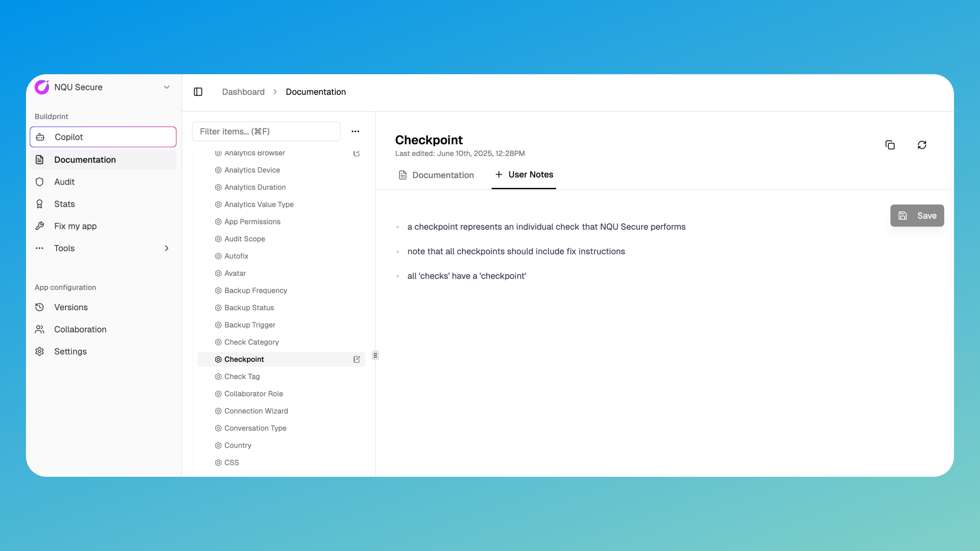This screenshot has width=980, height=551.
Task: Click the refresh icon near Checkpoint title
Action: 922,145
